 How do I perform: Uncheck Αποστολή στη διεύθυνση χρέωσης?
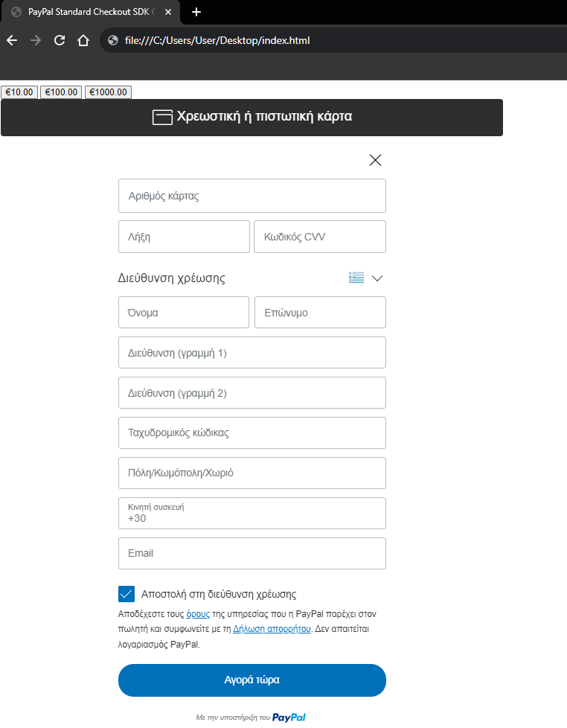(x=126, y=593)
